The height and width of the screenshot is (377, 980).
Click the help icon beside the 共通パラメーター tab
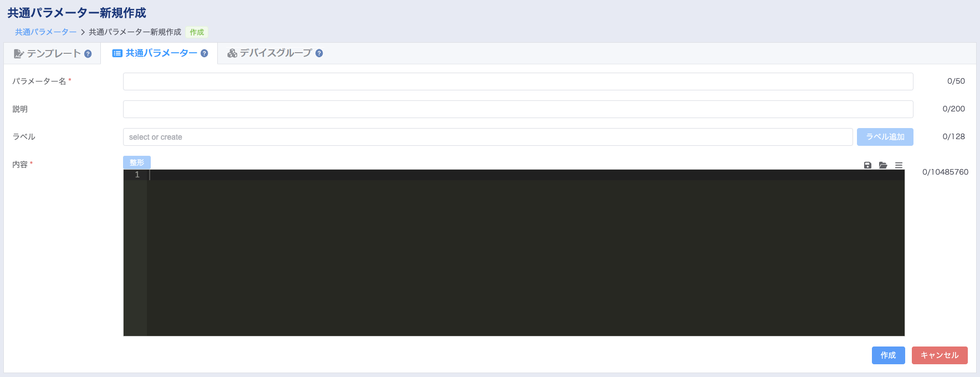point(204,53)
